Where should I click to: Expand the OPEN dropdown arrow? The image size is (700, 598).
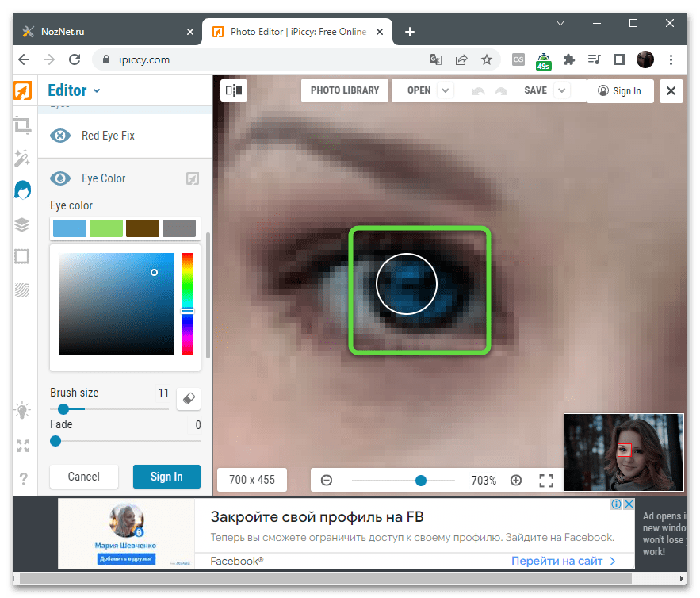(445, 90)
